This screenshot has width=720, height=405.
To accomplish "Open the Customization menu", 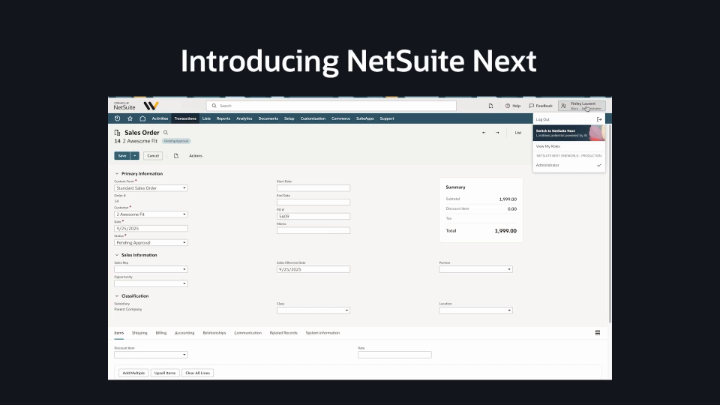I will 313,118.
